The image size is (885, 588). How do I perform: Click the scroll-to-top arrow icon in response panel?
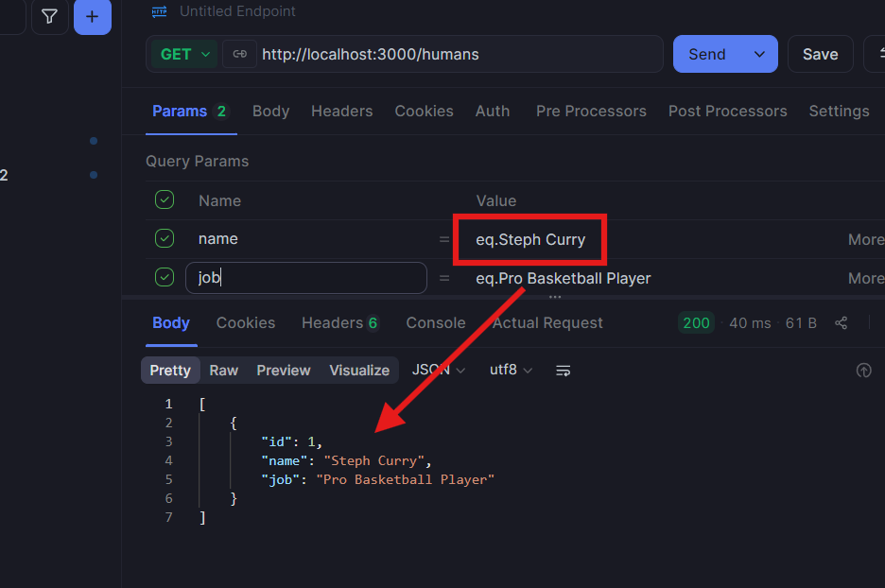[863, 371]
